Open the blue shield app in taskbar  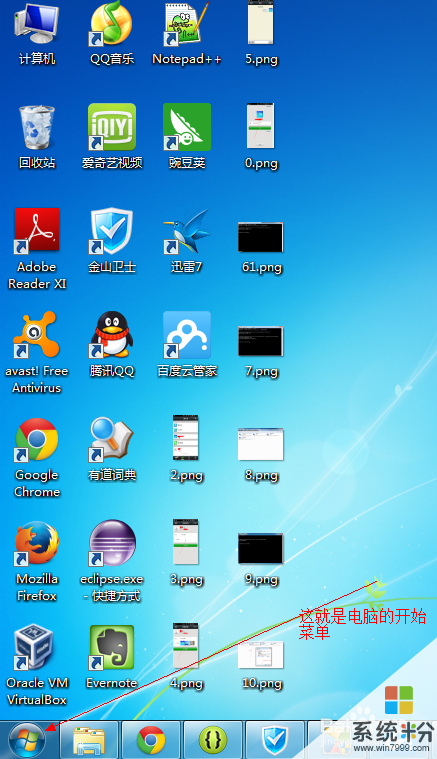[x=275, y=740]
